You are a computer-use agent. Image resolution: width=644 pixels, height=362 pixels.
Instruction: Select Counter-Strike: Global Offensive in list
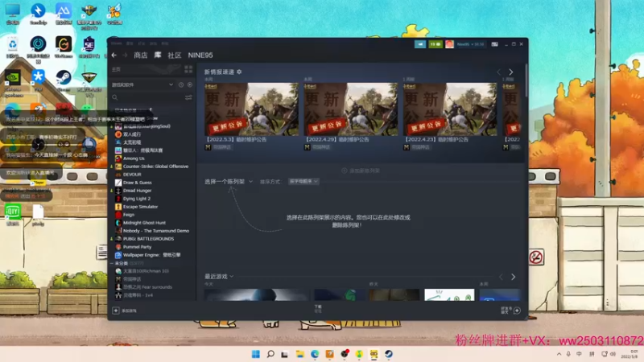155,167
